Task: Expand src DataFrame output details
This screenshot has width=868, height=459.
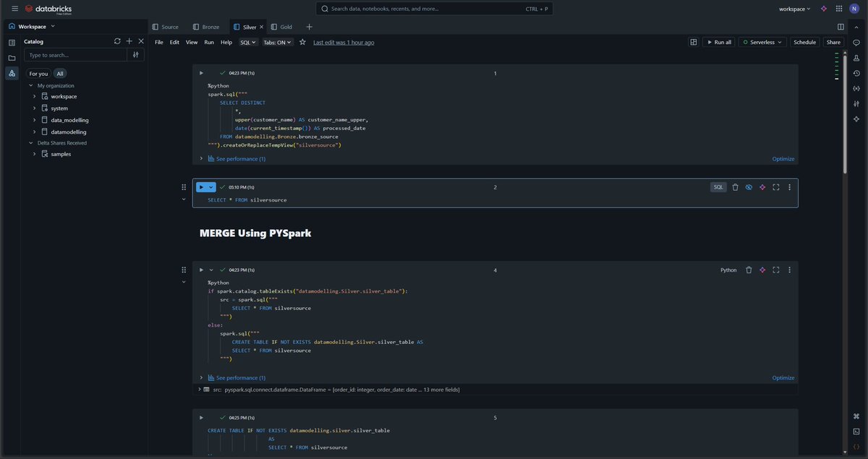Action: click(199, 390)
